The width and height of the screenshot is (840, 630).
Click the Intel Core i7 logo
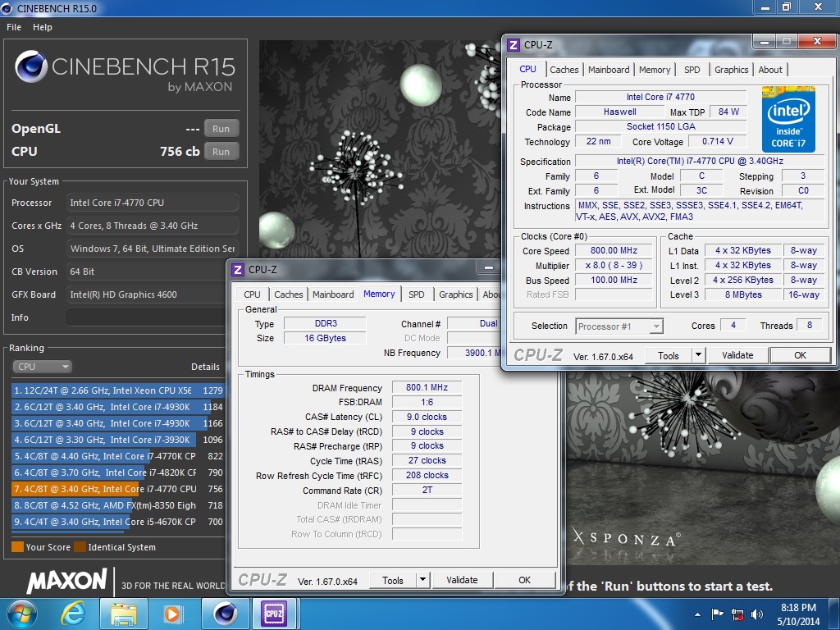(x=788, y=119)
